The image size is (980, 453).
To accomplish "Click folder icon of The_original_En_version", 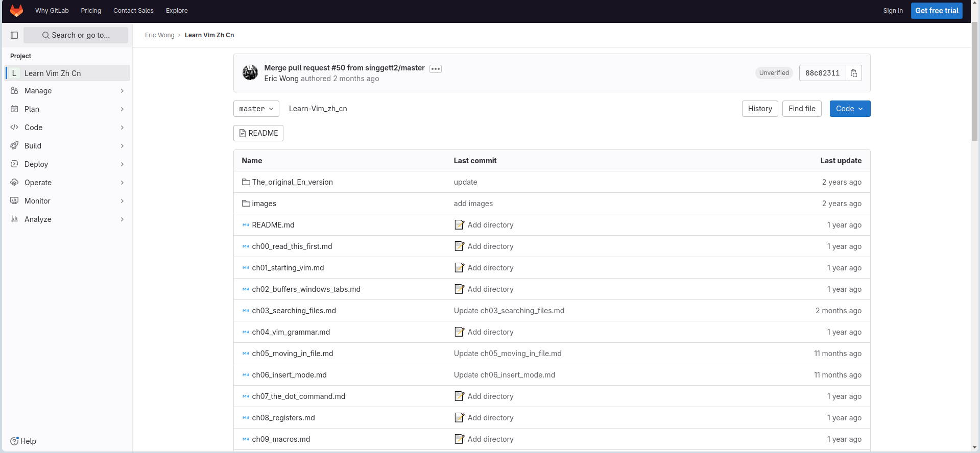I will (246, 182).
